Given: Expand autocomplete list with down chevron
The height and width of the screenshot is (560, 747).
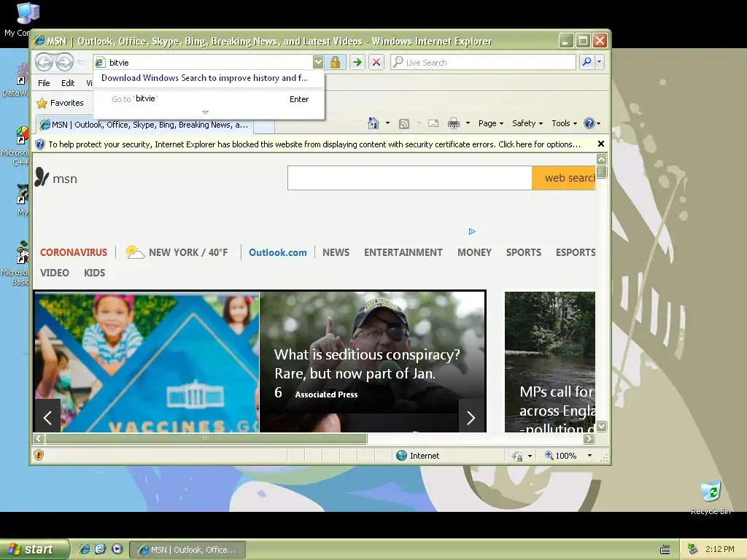Looking at the screenshot, I should (x=205, y=112).
